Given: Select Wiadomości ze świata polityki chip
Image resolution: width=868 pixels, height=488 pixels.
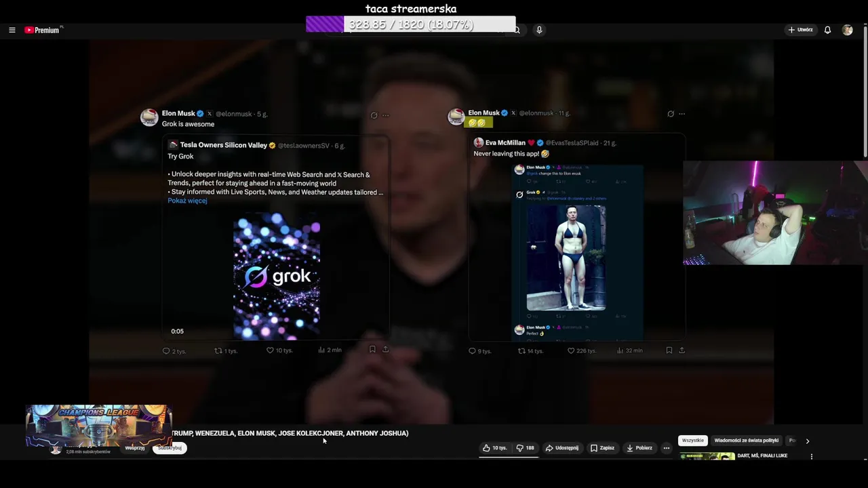Looking at the screenshot, I should coord(746,441).
